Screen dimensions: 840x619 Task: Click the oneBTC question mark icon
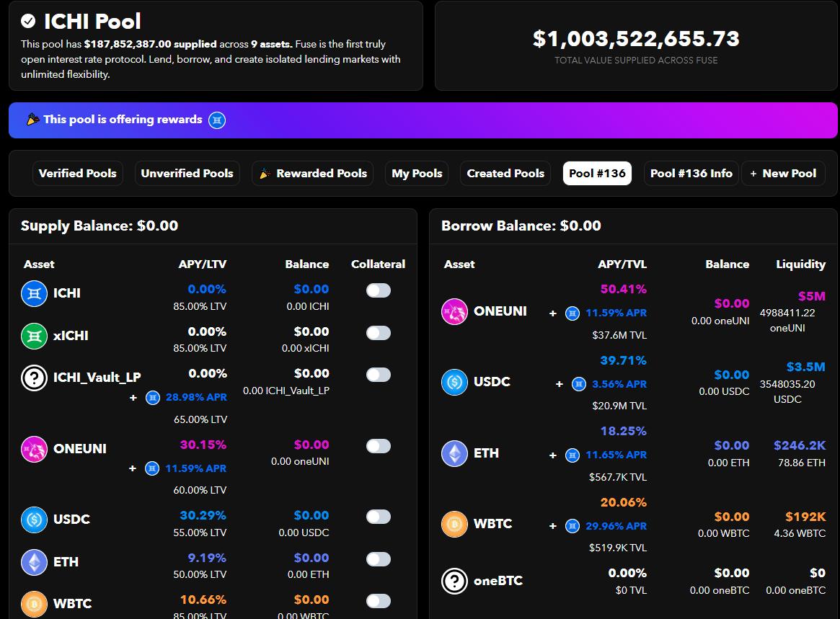click(x=454, y=581)
